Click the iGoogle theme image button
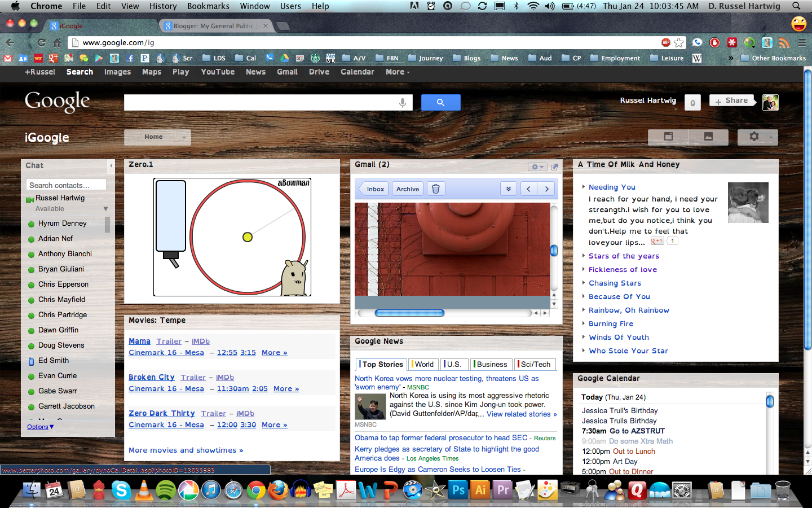This screenshot has width=812, height=508. 708,137
